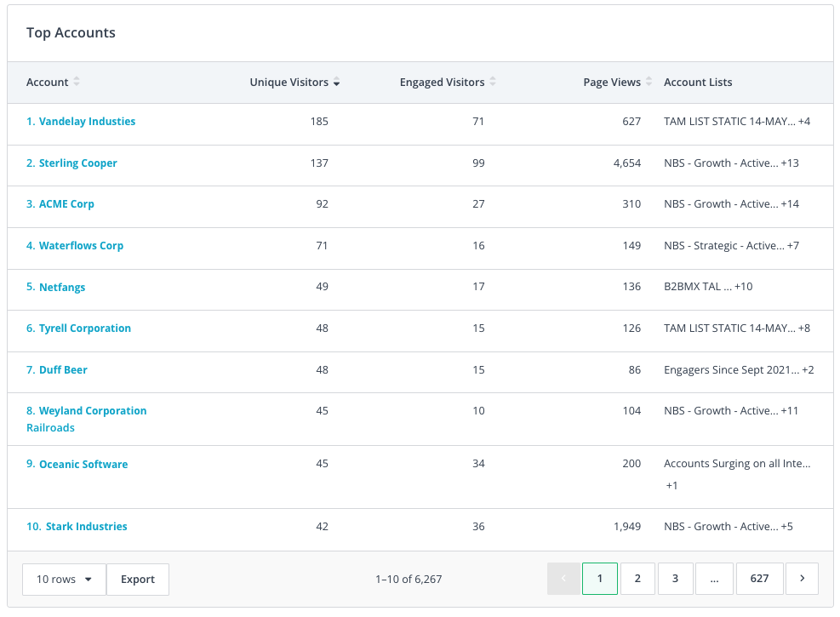The height and width of the screenshot is (617, 840).
Task: Sort by Engaged Visitors arrows icon
Action: click(x=493, y=82)
